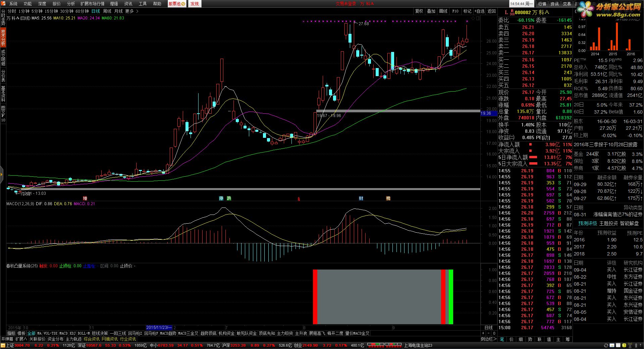Click the 叠加 toolbar item
This screenshot has width=644, height=349.
(431, 11)
